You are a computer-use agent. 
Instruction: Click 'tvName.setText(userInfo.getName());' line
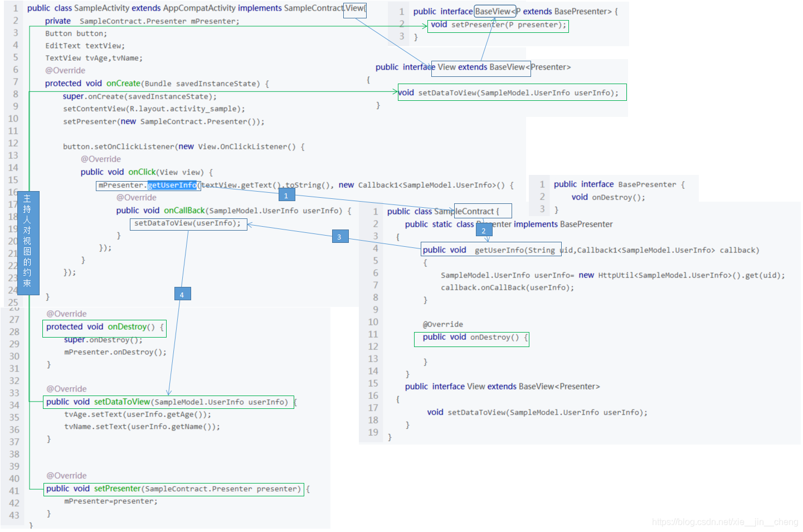coord(142,427)
